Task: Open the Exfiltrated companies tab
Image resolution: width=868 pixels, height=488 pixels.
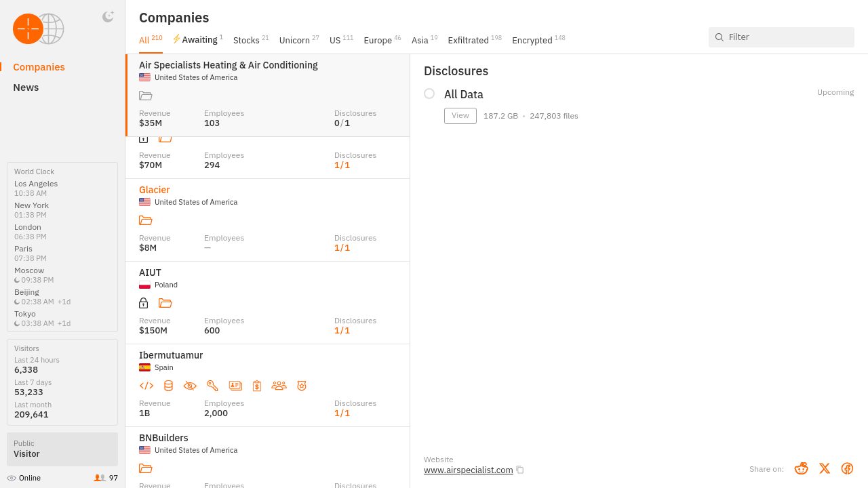Action: [468, 40]
